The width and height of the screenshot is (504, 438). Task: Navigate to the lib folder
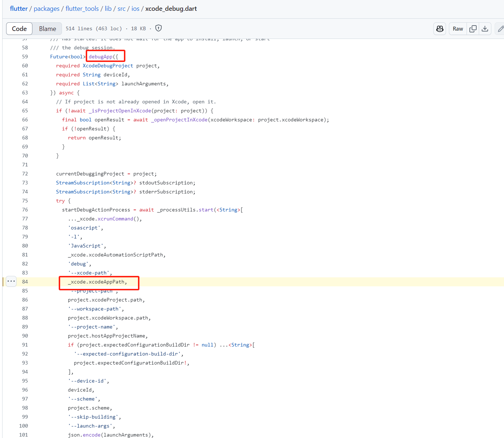click(x=108, y=9)
